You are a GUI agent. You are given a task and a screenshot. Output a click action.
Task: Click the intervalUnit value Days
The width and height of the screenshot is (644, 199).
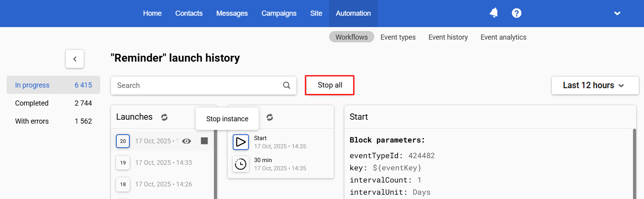[x=421, y=192]
